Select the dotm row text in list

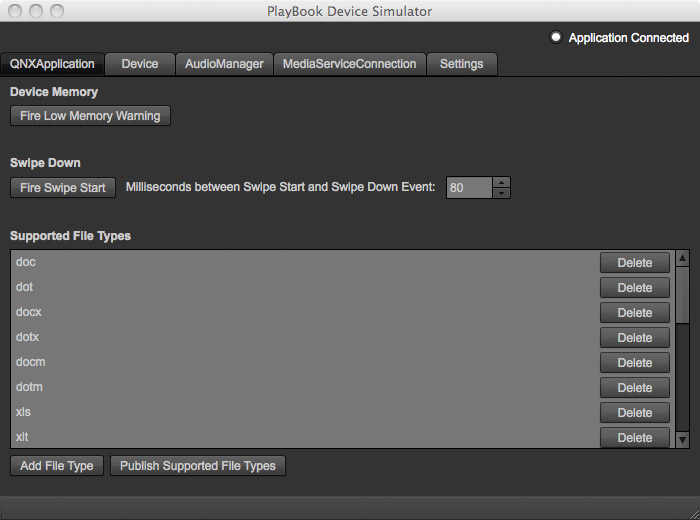[29, 387]
